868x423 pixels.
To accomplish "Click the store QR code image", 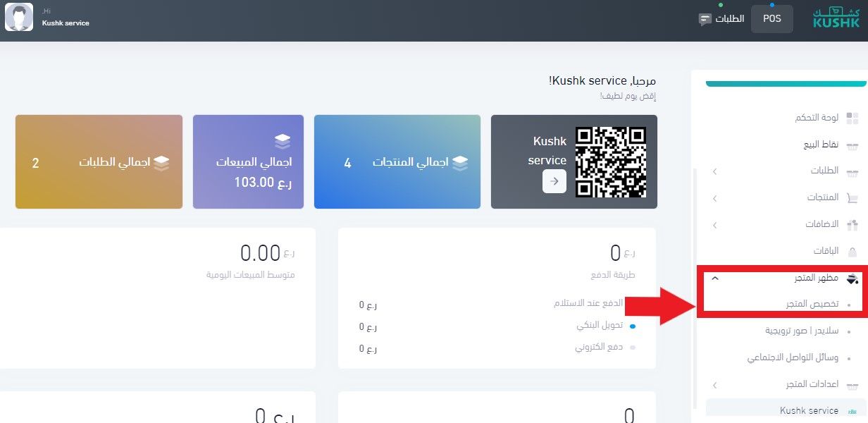I will (x=611, y=161).
